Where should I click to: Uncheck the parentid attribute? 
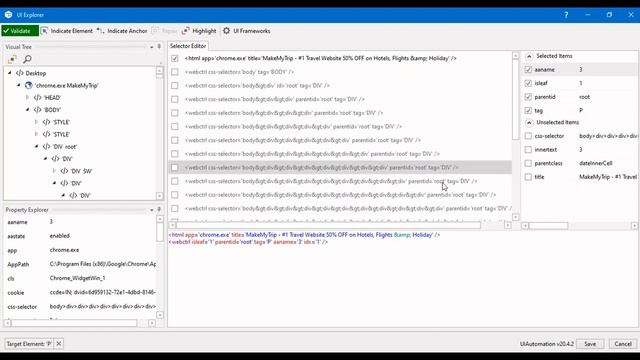[x=528, y=97]
